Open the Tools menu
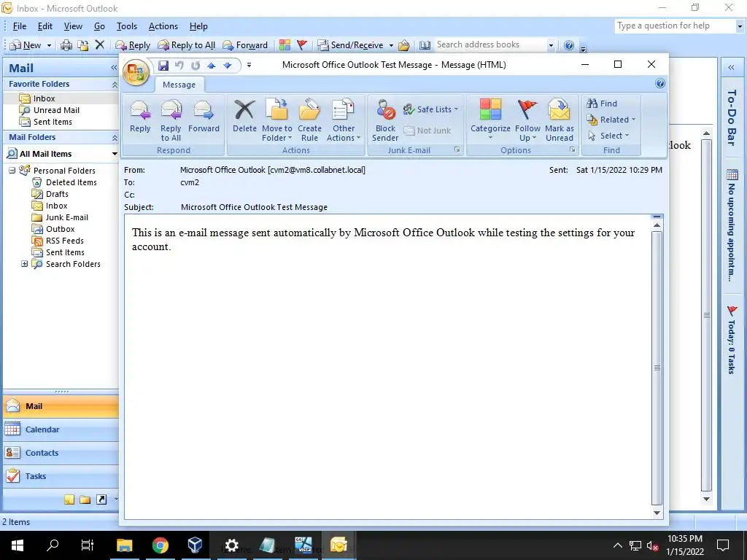Viewport: 747px width, 560px height. coord(127,26)
